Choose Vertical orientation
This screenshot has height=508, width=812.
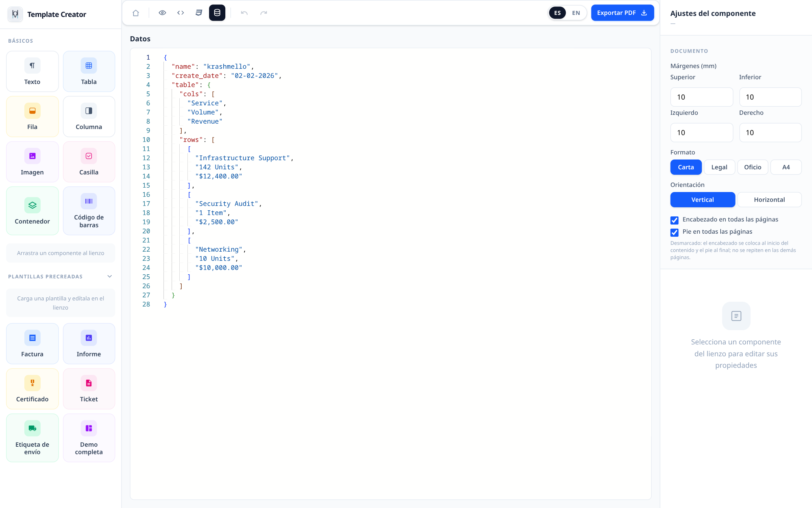point(703,199)
